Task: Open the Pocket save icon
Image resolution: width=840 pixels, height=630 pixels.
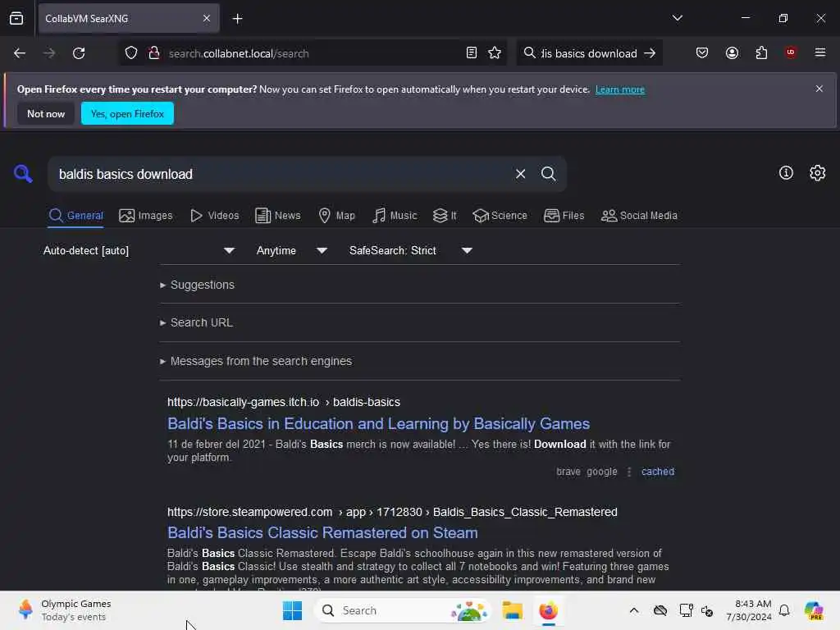Action: [702, 52]
